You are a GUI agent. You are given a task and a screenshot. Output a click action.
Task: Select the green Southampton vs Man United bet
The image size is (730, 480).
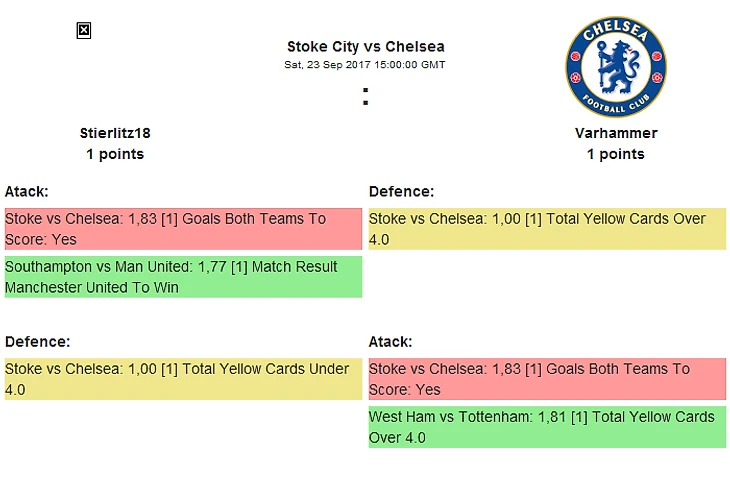[x=183, y=277]
